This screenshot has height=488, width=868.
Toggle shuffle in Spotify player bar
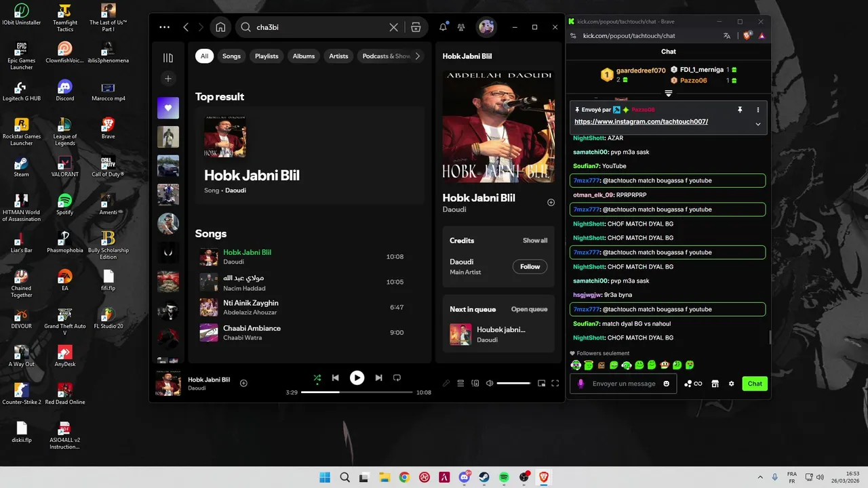[317, 378]
